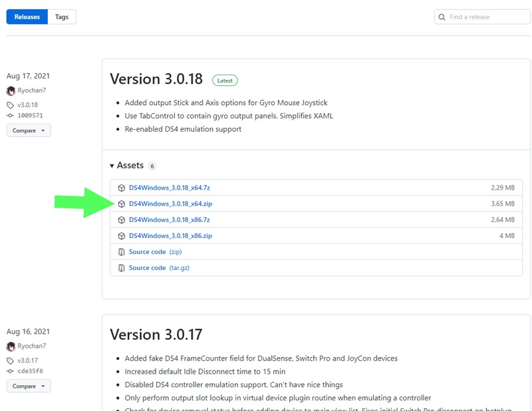Viewport: 532px width, 411px height.
Task: Click the package icon beside DS4Windows_3.0.18_x86.zip
Action: click(122, 236)
